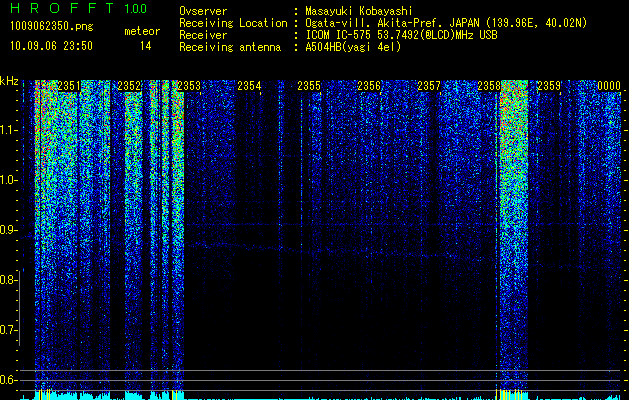Click the 2356 time marker
Screen dimensions: 629x400
click(x=369, y=86)
